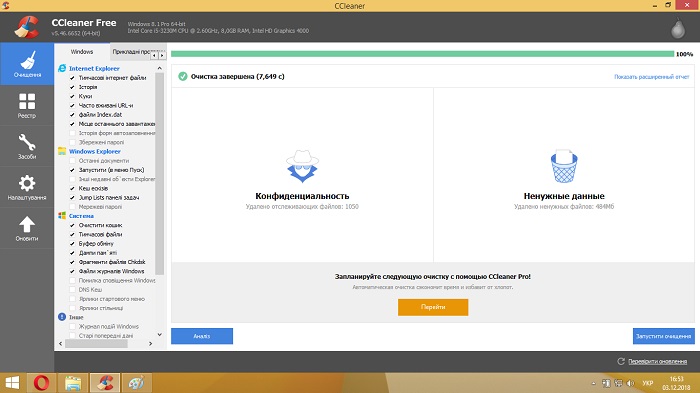Click the orange Перейти button
The width and height of the screenshot is (700, 393).
(433, 307)
